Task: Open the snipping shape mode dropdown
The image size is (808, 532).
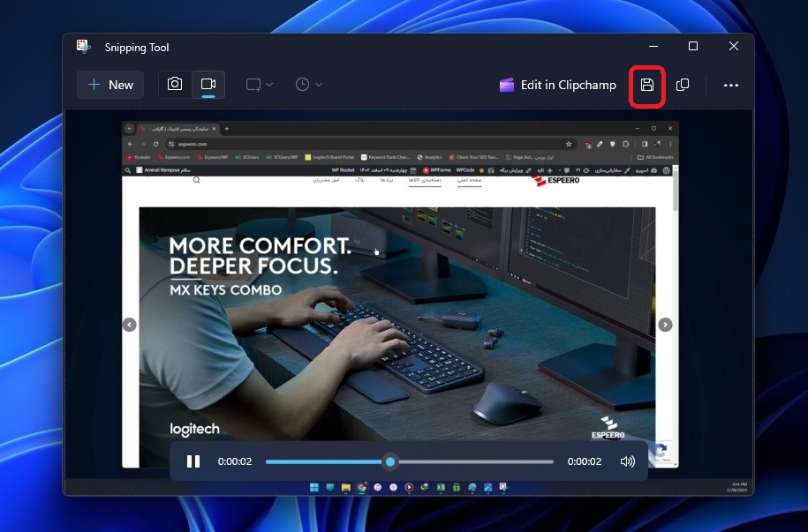Action: 260,85
